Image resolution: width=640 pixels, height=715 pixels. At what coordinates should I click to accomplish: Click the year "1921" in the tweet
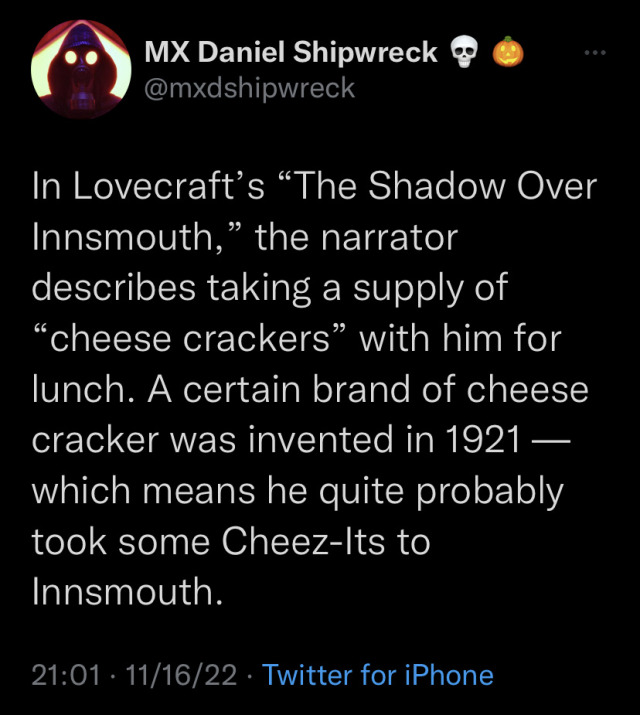485,440
